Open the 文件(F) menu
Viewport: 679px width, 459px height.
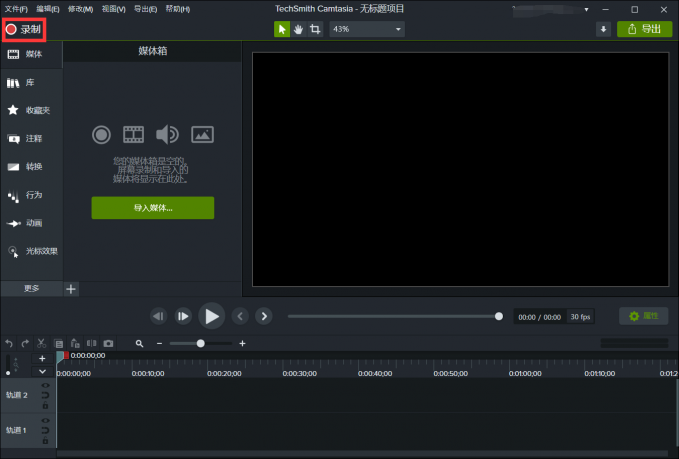[16, 9]
